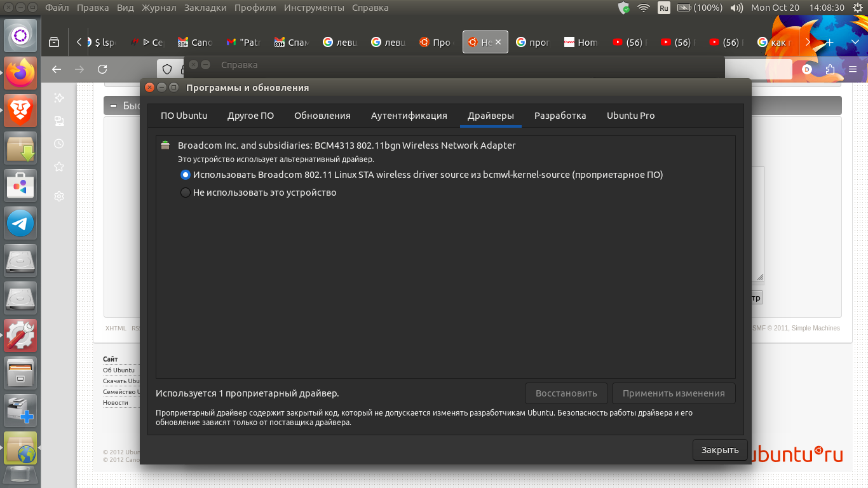Open Telegram from the dock
The height and width of the screenshot is (488, 868).
coord(21,223)
